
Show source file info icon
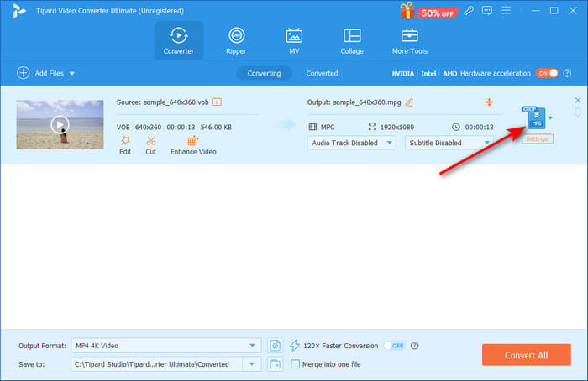[x=217, y=102]
